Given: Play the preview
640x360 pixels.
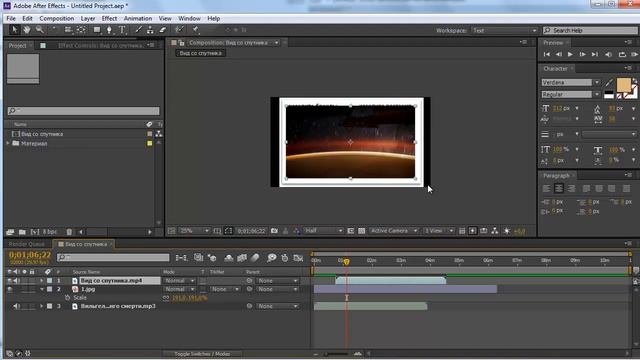Looking at the screenshot, I should click(x=570, y=54).
